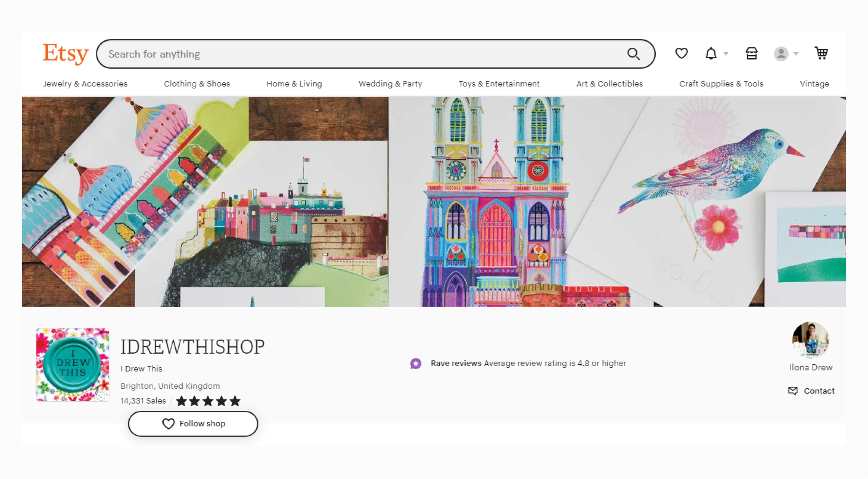This screenshot has width=868, height=479.
Task: Click the IDREWTHISHOP shop title
Action: pos(192,347)
